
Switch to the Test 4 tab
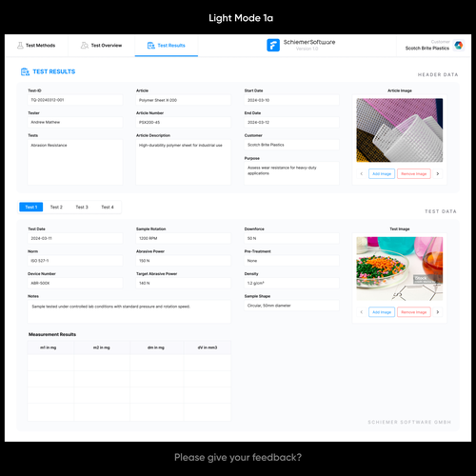[108, 208]
